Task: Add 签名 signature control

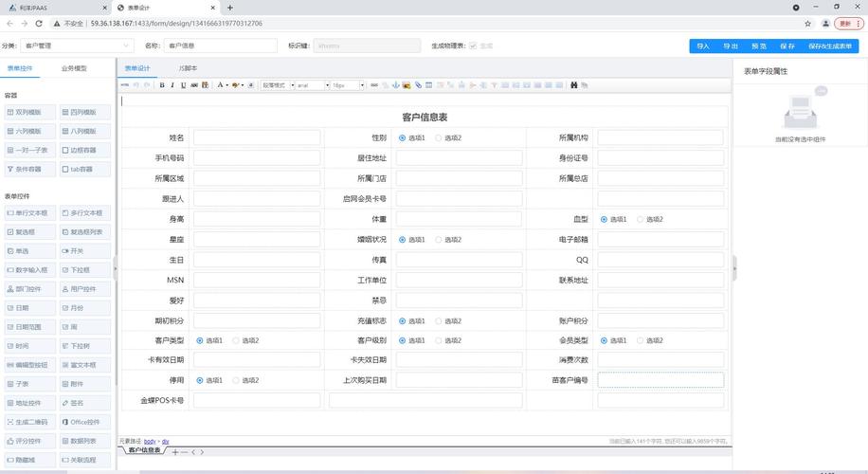Action: click(85, 403)
